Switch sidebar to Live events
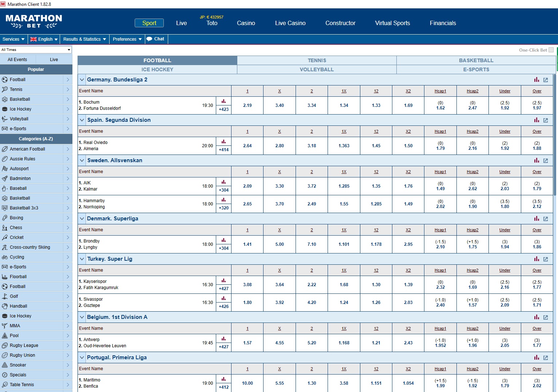This screenshot has height=392, width=558. tap(54, 60)
